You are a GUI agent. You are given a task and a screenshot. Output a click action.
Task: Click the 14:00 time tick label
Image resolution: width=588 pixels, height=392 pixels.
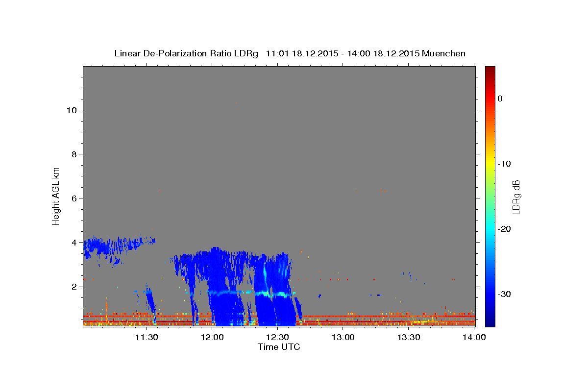tap(474, 337)
